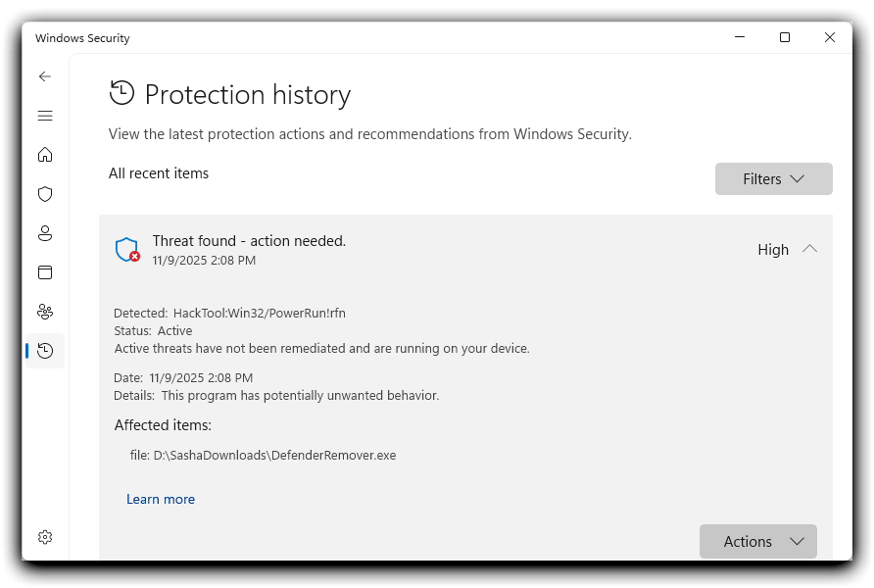Open the Actions dropdown
The image size is (874, 588).
(x=757, y=542)
